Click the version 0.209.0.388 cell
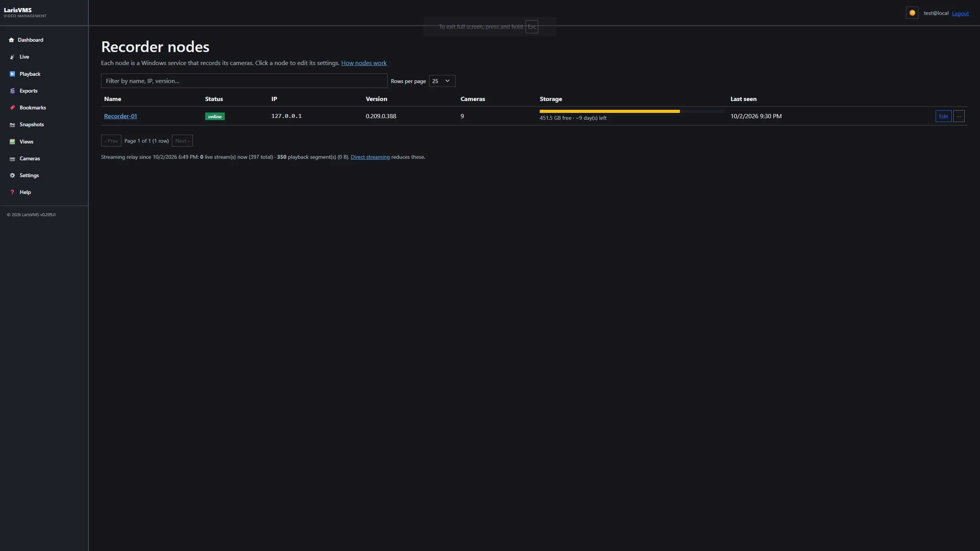980x551 pixels. 381,116
